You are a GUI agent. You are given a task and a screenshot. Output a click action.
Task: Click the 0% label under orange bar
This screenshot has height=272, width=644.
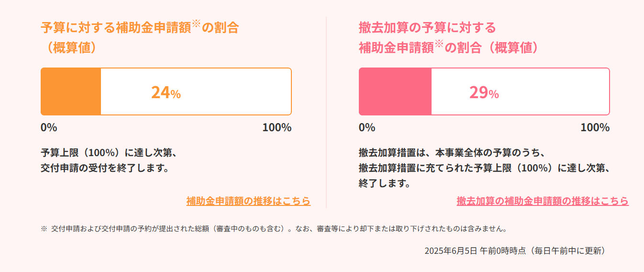(49, 128)
